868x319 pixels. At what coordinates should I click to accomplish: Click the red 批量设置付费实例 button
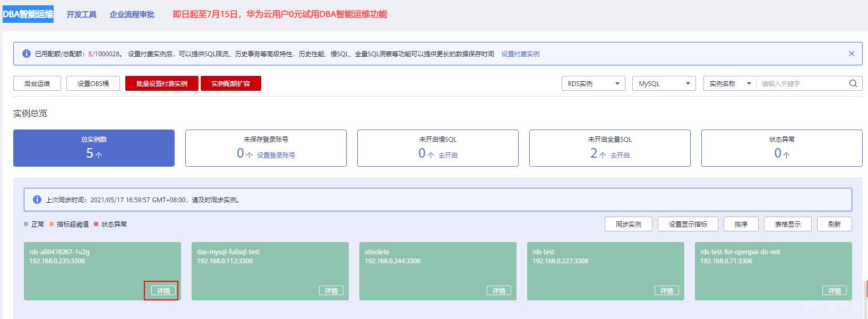[x=162, y=83]
